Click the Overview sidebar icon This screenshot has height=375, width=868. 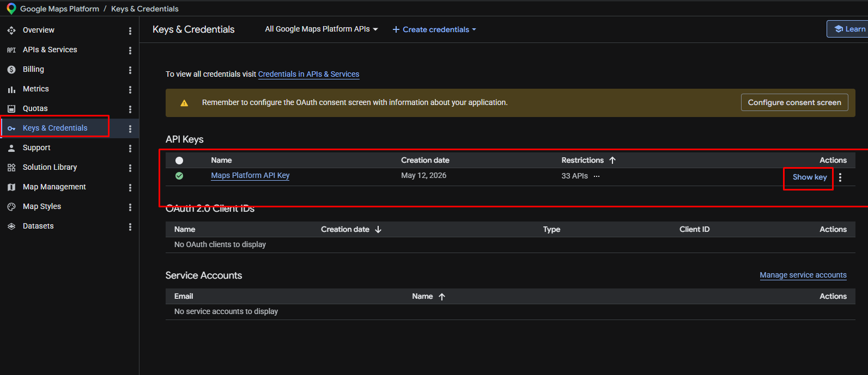click(11, 30)
